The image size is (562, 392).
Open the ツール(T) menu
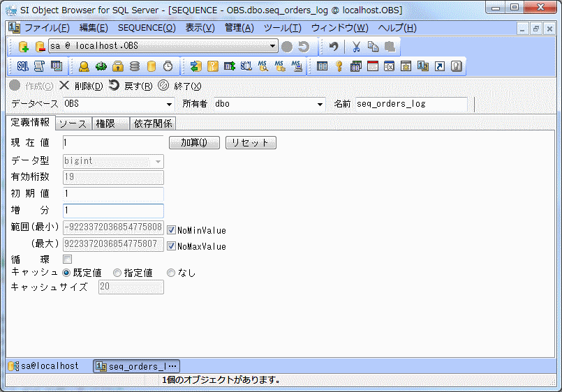pos(282,28)
